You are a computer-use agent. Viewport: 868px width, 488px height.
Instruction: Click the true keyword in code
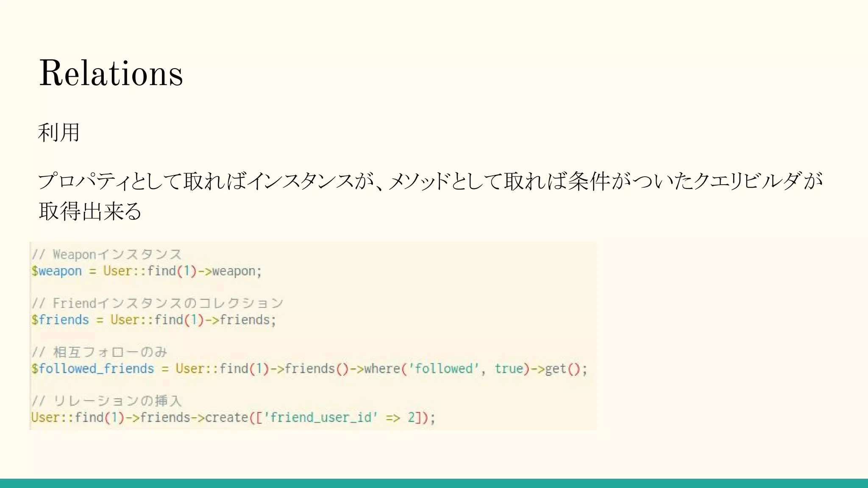point(509,369)
